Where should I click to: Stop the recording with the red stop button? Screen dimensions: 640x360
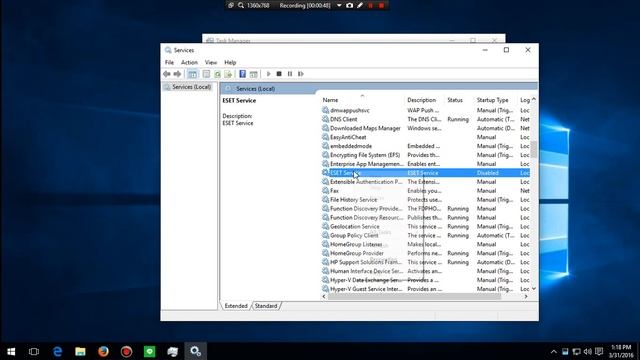pos(381,5)
